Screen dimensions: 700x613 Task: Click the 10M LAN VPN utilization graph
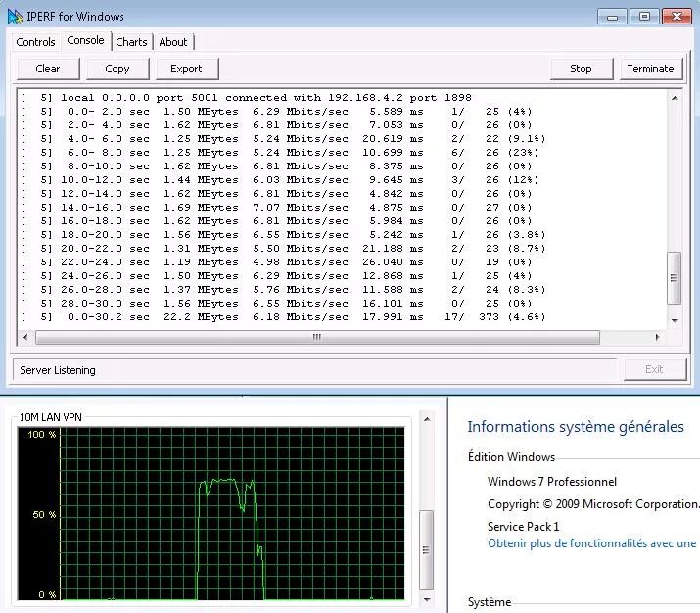click(210, 513)
